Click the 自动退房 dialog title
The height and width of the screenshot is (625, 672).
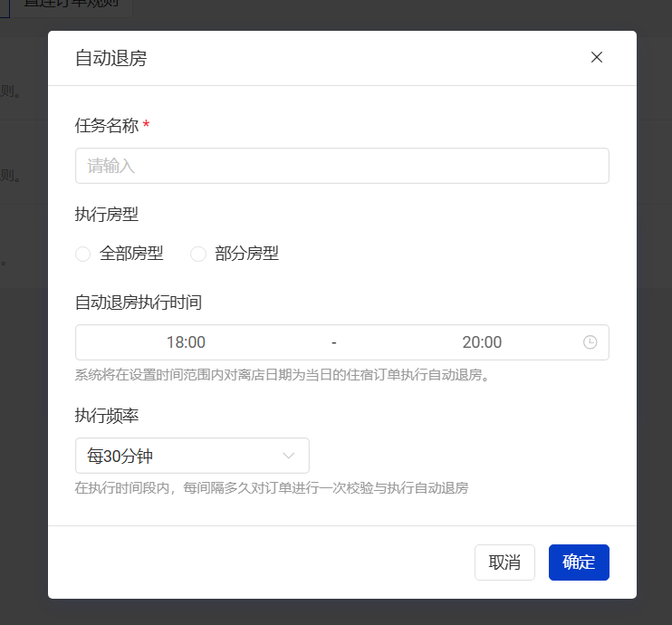click(x=110, y=59)
